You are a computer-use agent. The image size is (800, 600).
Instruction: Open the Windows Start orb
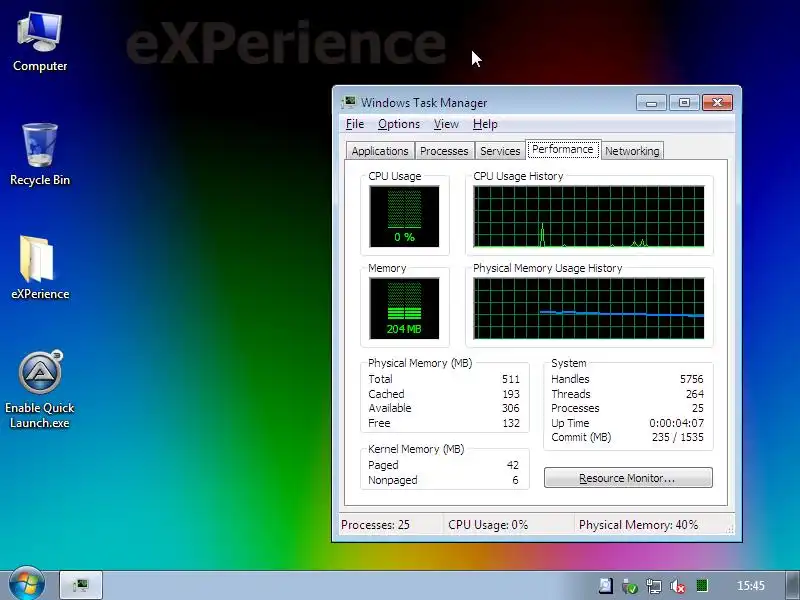(27, 585)
